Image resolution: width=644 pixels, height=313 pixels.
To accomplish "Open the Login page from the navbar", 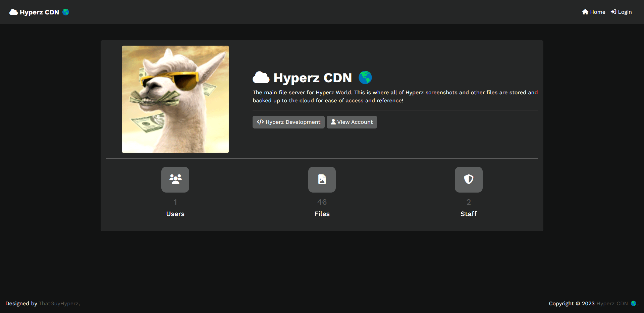I will click(621, 12).
